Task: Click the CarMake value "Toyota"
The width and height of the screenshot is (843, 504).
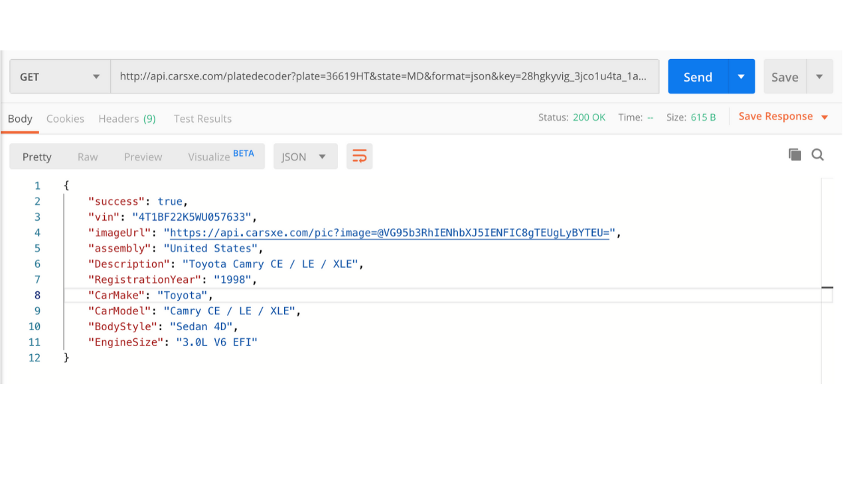Action: (x=183, y=296)
